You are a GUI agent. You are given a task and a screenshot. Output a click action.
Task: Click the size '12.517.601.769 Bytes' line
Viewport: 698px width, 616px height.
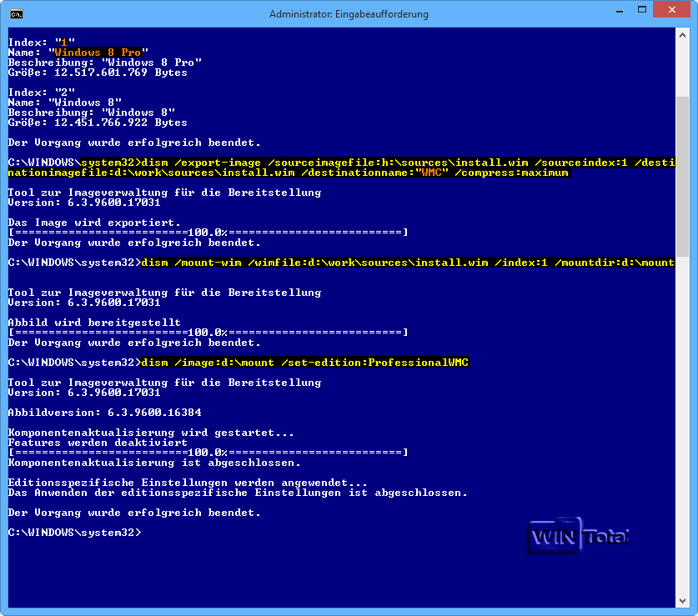point(98,73)
